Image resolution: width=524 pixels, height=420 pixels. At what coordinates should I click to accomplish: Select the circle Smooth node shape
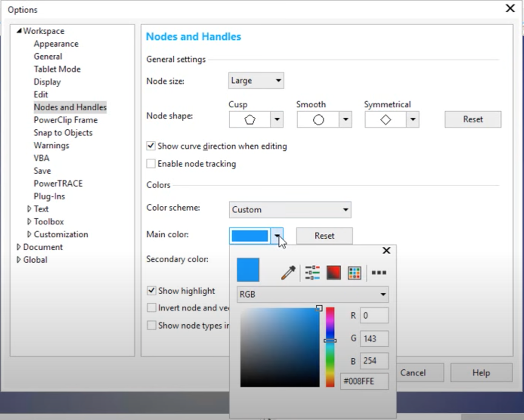pos(318,120)
